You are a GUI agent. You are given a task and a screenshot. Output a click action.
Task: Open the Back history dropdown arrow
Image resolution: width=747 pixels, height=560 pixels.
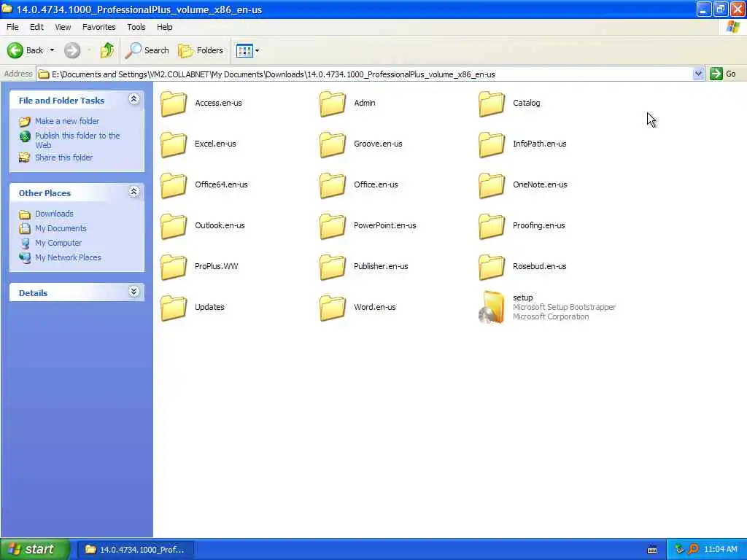(x=52, y=50)
